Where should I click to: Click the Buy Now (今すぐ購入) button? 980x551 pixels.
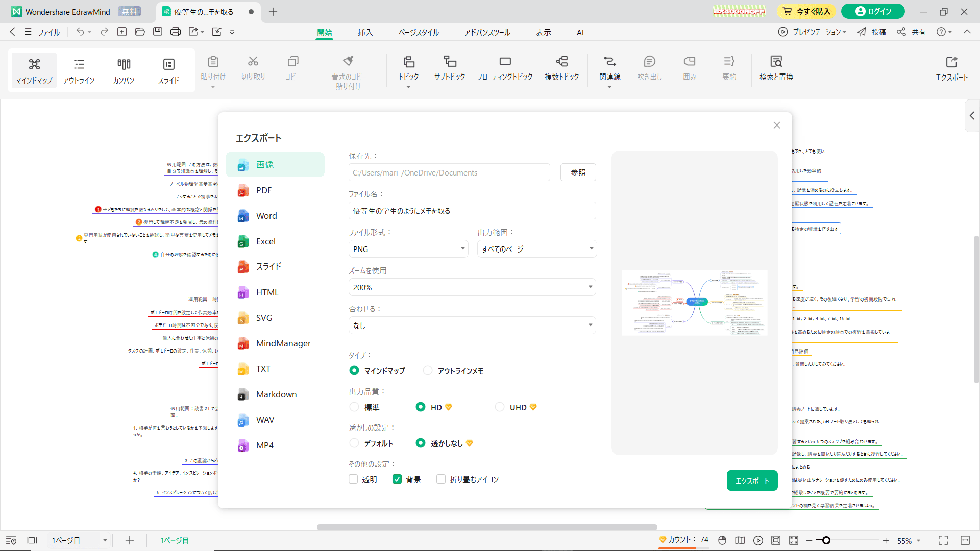click(x=807, y=11)
